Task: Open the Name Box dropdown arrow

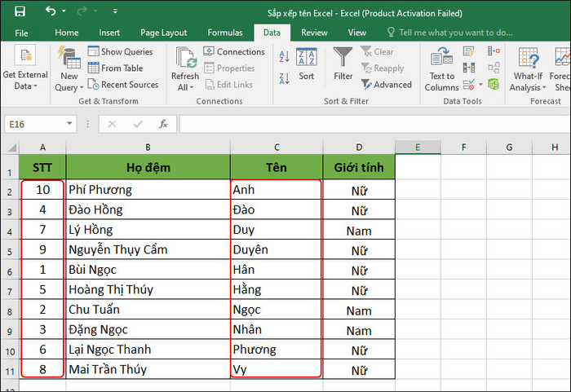Action: [x=69, y=124]
